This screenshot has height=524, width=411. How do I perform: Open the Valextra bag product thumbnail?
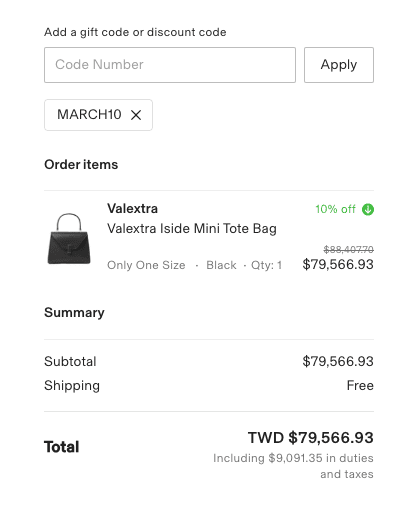pyautogui.click(x=69, y=239)
